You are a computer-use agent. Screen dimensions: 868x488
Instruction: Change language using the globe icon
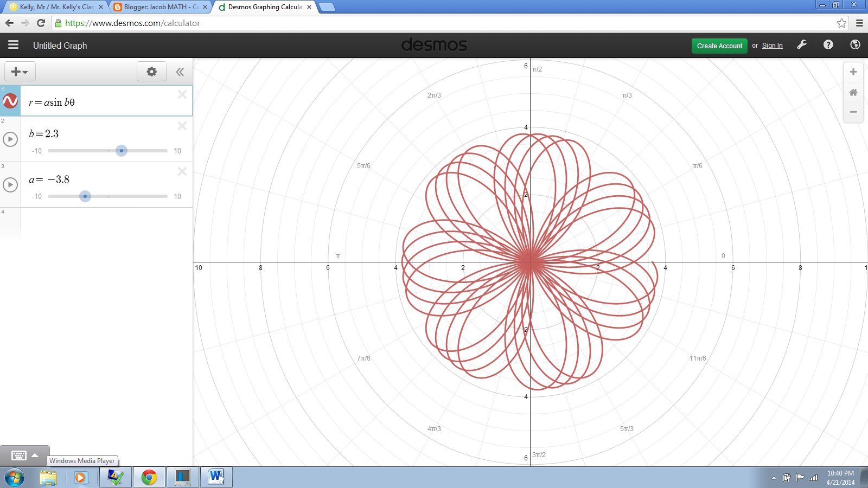pos(855,45)
